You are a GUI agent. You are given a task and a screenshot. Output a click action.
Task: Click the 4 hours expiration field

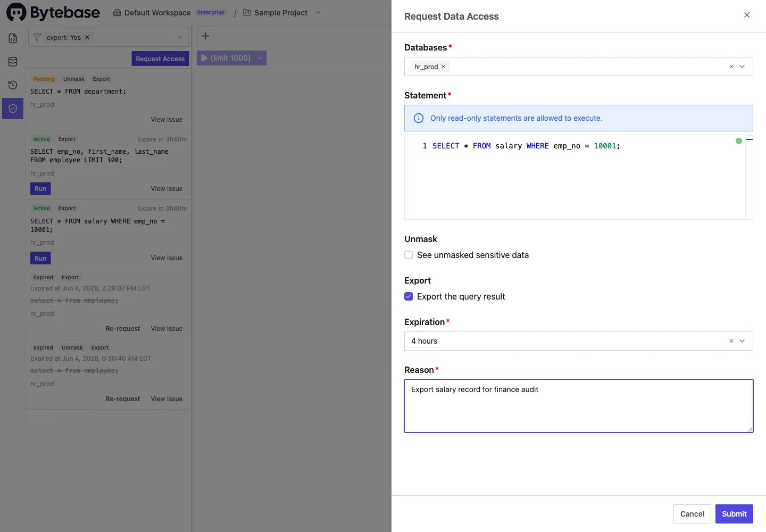[x=579, y=341]
